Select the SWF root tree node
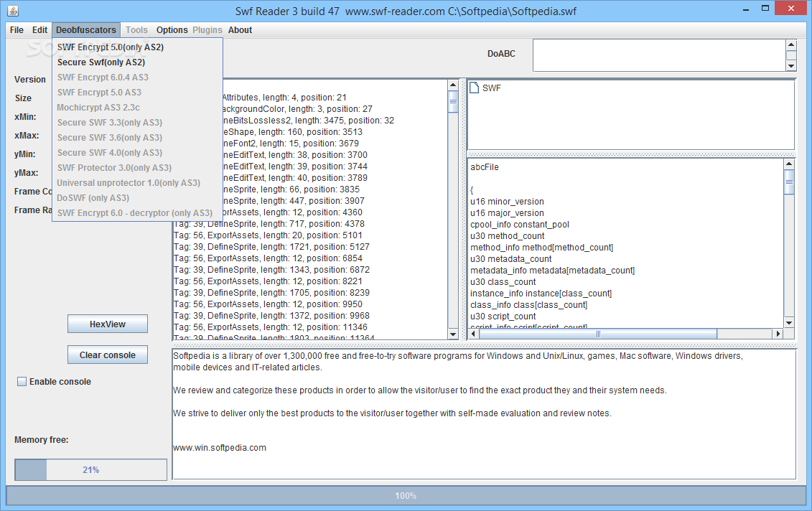The height and width of the screenshot is (511, 812). [492, 88]
